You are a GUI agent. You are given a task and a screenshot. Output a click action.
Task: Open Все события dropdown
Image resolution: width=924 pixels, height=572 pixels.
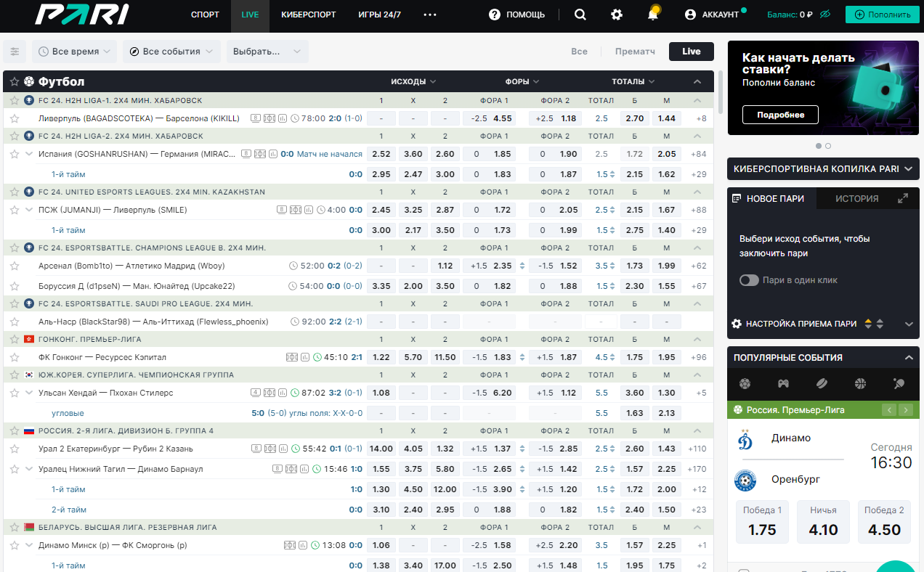click(x=171, y=52)
